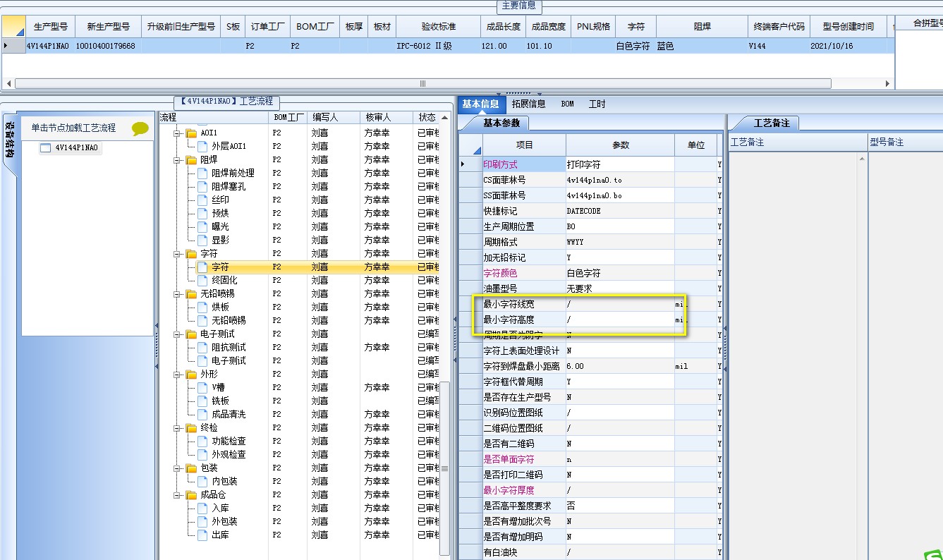The width and height of the screenshot is (943, 560).
Task: Click the node icon beside 4V144P1NA0 in left panel
Action: 46,148
